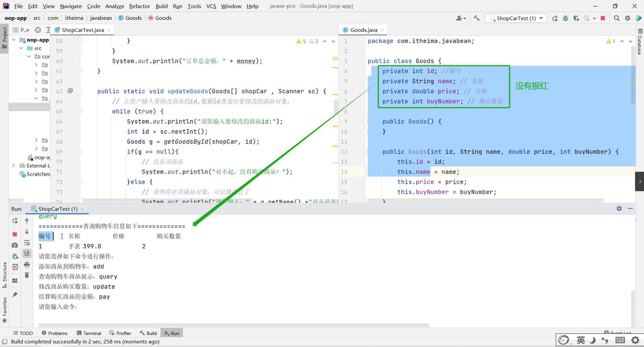Stop the process in Run panel
The height and width of the screenshot is (347, 644).
point(15,234)
